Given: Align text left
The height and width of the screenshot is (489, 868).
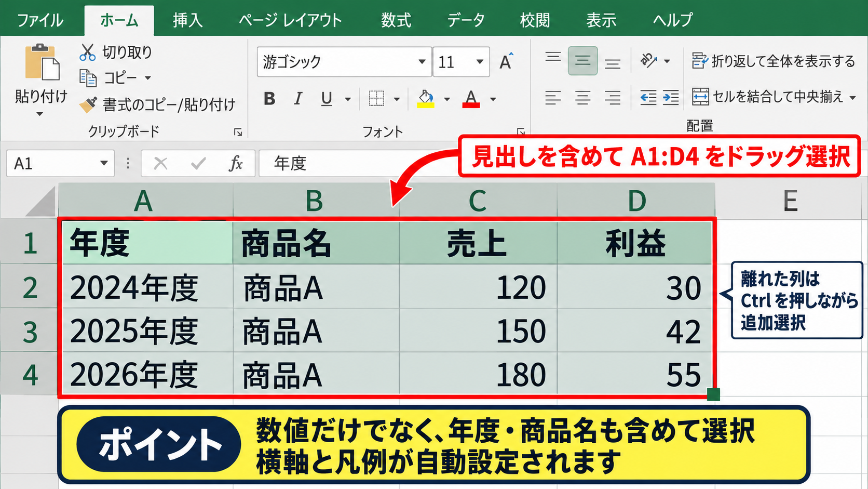Looking at the screenshot, I should (x=553, y=97).
